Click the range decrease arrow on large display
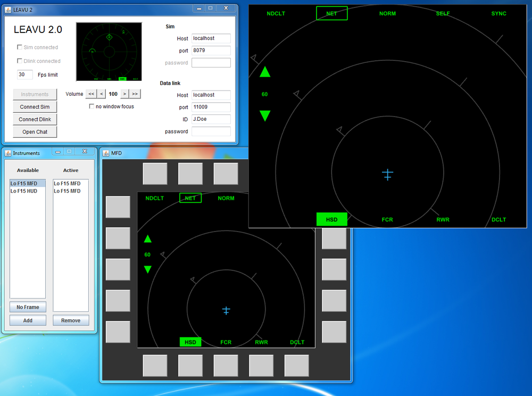Screen dimensions: 532x396 point(265,115)
